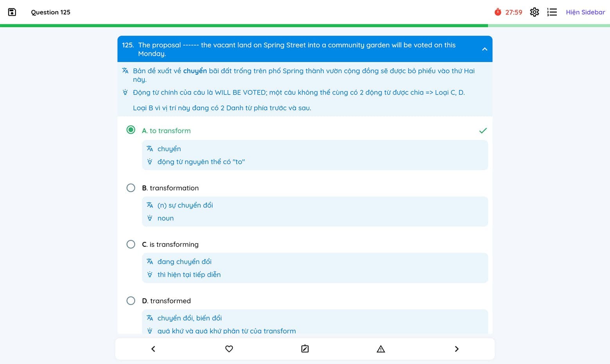
Task: Click the Hiện Sidebar link
Action: click(x=585, y=12)
